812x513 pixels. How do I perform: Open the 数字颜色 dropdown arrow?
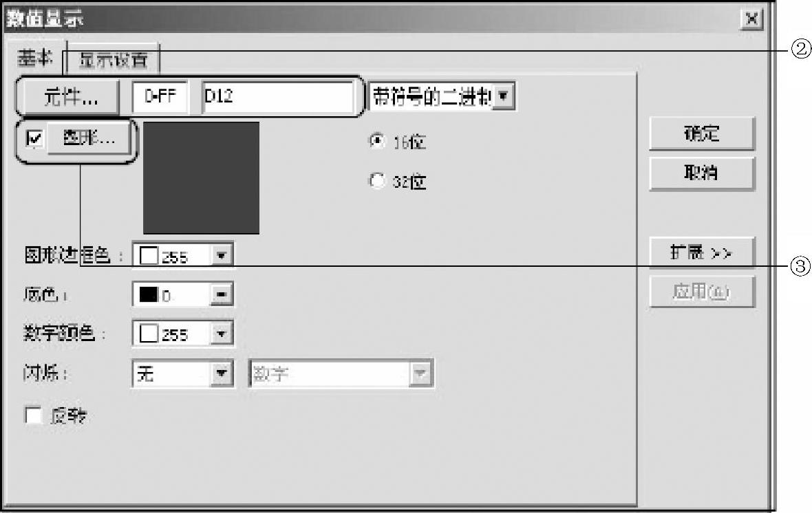(221, 334)
